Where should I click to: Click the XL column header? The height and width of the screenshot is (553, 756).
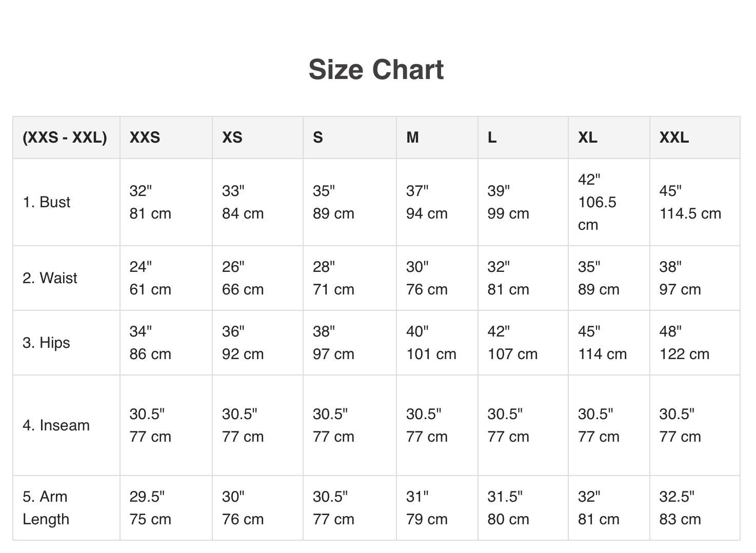[x=588, y=137]
